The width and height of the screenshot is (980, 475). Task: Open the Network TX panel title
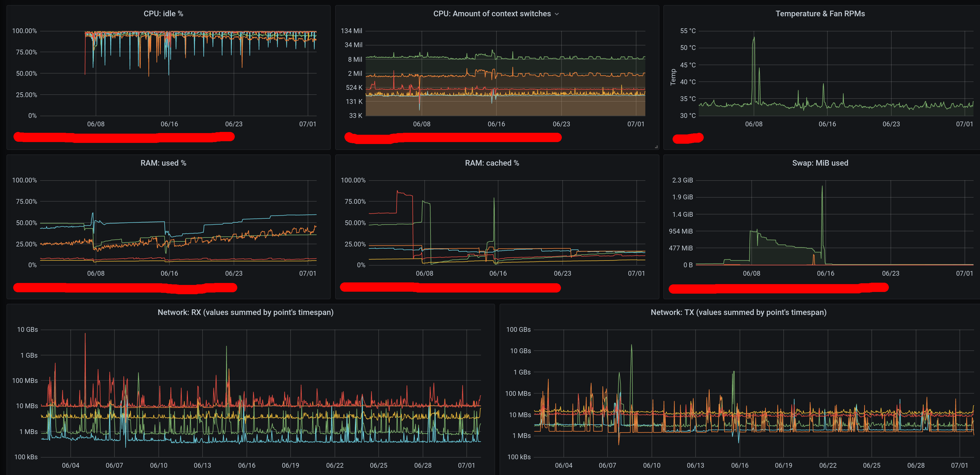[739, 312]
